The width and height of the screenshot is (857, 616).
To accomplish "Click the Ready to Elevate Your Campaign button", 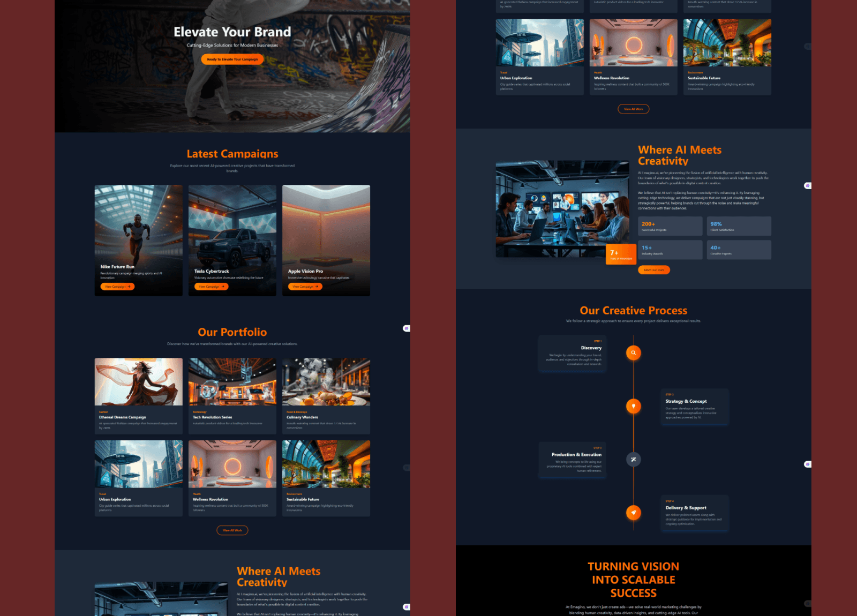I will click(x=232, y=59).
